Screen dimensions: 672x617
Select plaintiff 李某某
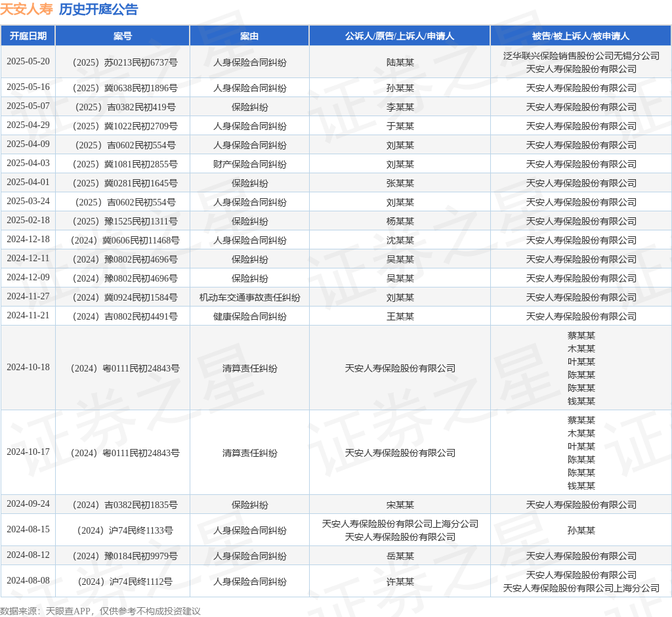(400, 107)
